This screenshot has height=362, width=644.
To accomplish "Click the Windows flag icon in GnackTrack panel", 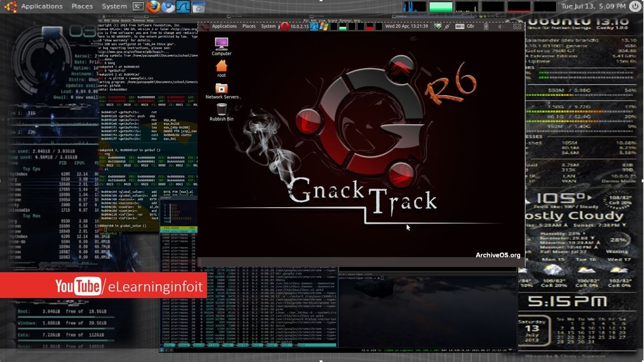I will [x=324, y=26].
